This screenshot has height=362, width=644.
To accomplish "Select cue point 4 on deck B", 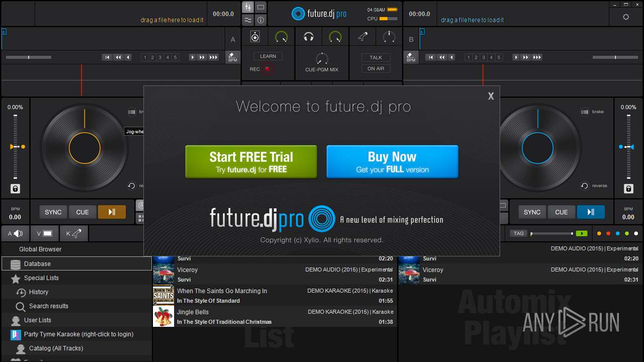I will [491, 57].
